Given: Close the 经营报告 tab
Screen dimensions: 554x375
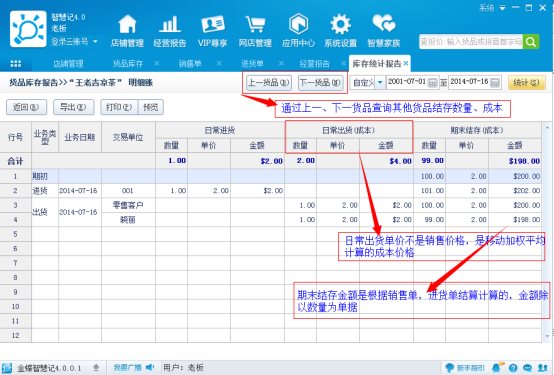Looking at the screenshot, I should [x=343, y=63].
